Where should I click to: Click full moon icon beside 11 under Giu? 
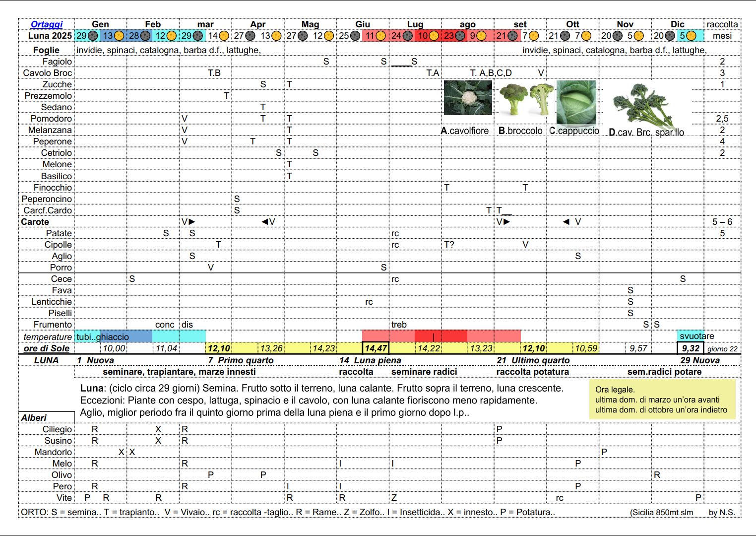pos(381,36)
